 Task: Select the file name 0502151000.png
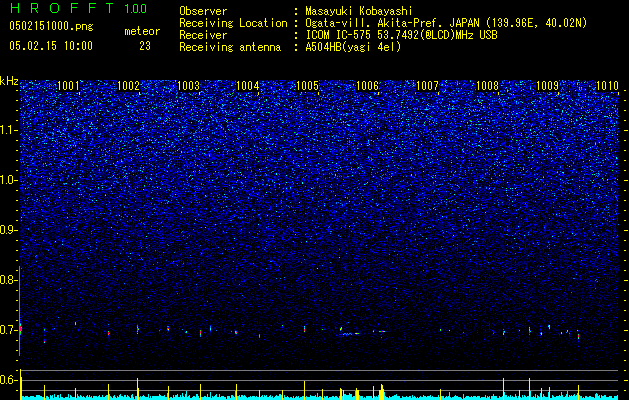point(51,26)
